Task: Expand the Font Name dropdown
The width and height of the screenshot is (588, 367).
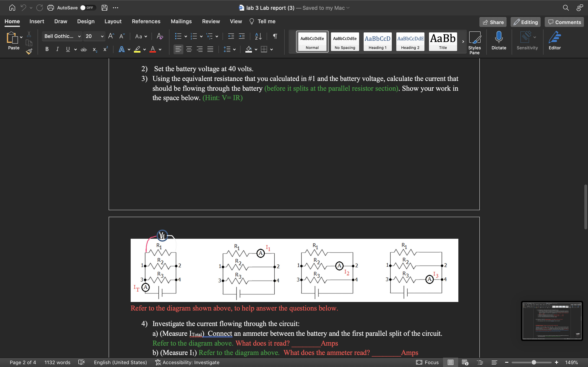Action: (x=78, y=36)
